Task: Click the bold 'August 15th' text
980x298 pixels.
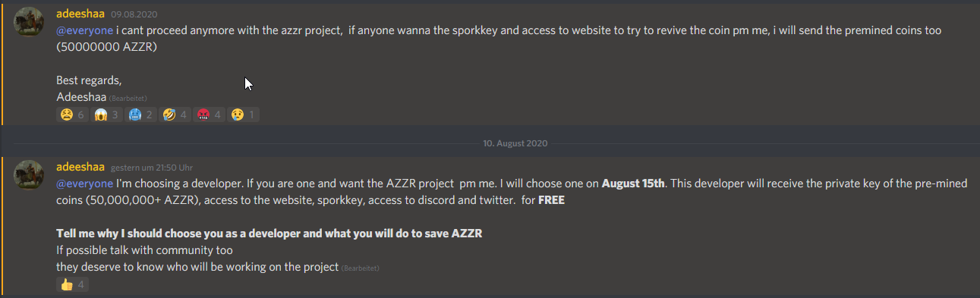Action: click(x=633, y=184)
